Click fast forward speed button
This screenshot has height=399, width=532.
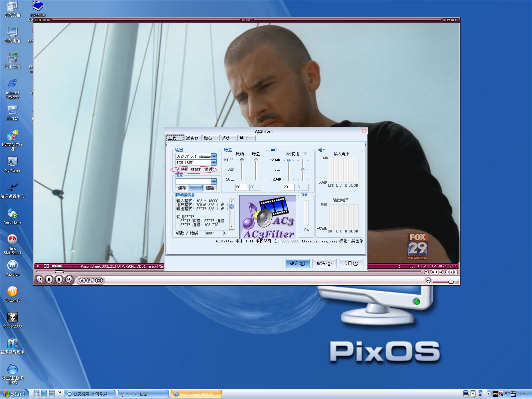tap(440, 272)
